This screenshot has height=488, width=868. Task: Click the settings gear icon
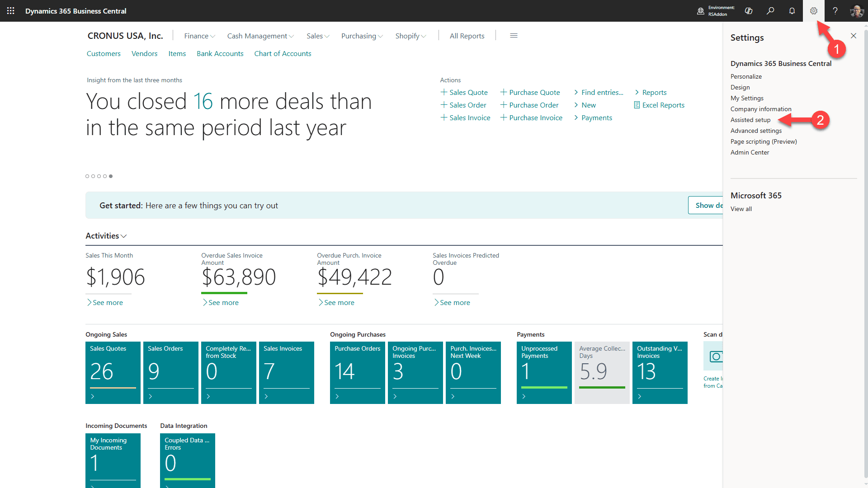pos(814,11)
